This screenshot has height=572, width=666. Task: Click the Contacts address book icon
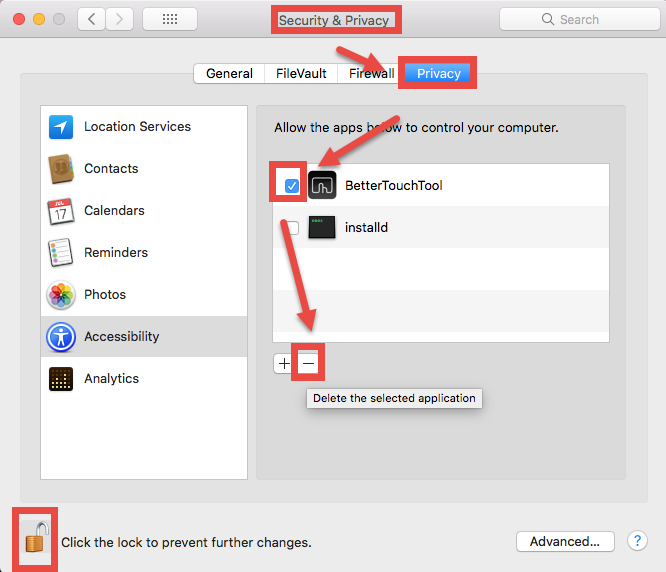(x=61, y=169)
